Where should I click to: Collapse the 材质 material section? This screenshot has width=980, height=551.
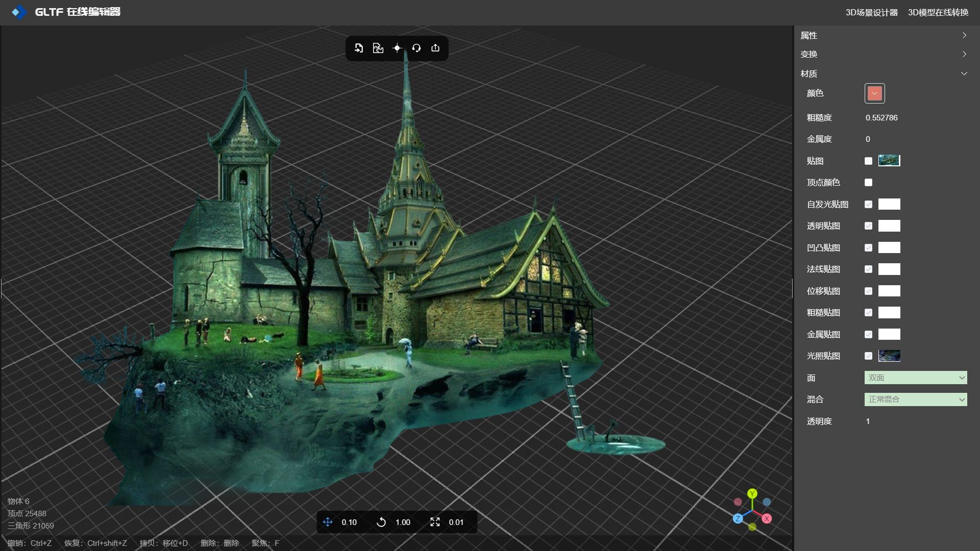point(884,73)
